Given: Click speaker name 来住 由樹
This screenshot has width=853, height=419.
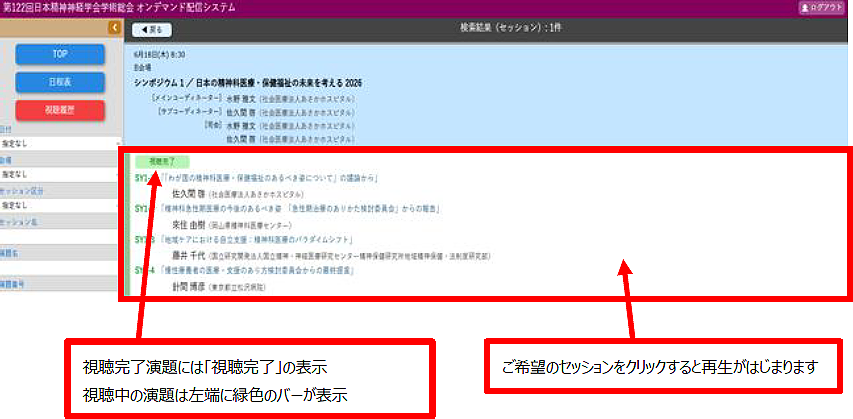Looking at the screenshot, I should tap(188, 225).
